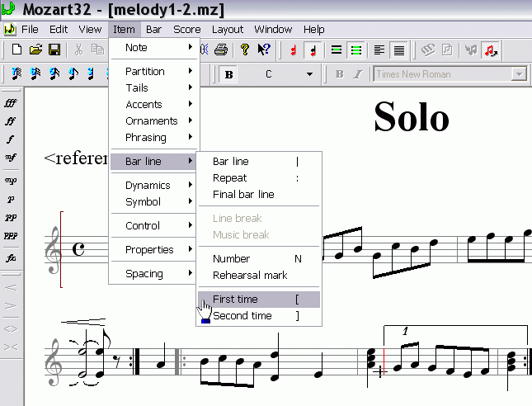
Task: Open the View menu
Action: coord(90,30)
